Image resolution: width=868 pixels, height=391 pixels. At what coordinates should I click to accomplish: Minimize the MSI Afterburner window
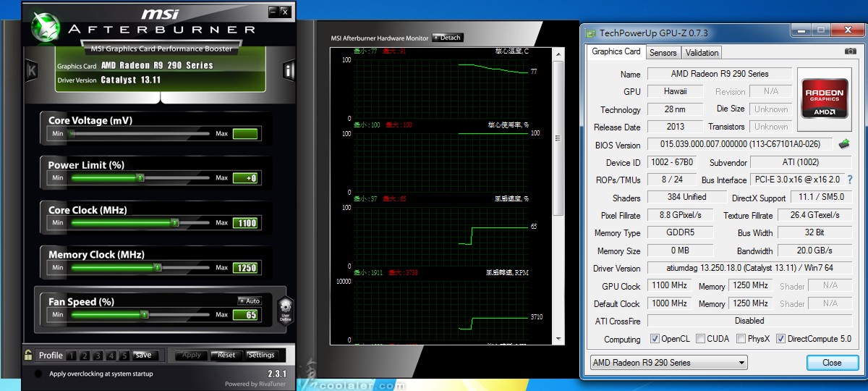point(272,12)
